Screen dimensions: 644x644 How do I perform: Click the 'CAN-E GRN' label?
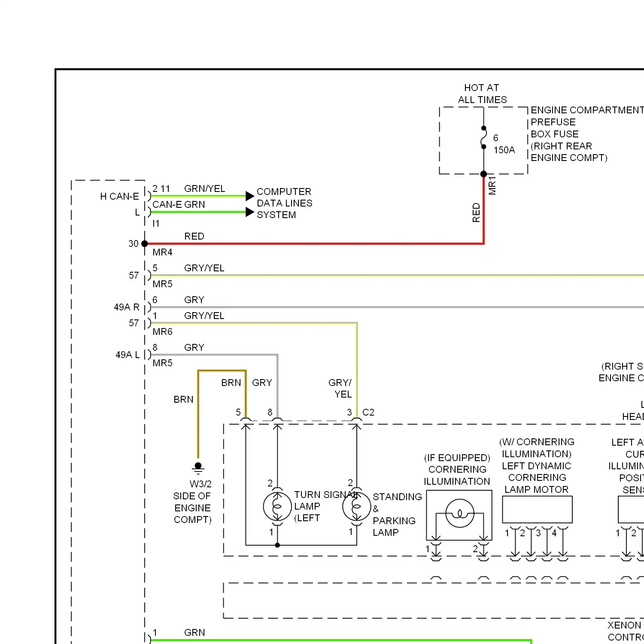pyautogui.click(x=179, y=204)
